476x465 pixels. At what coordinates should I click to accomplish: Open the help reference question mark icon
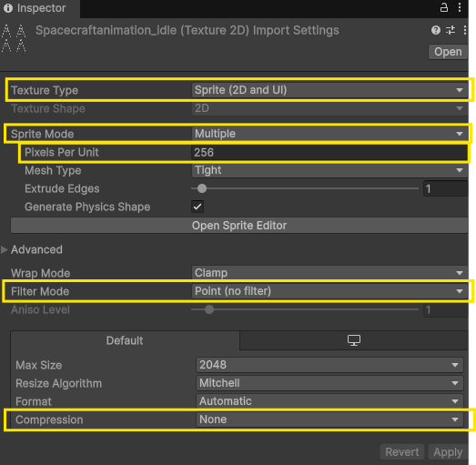click(436, 30)
